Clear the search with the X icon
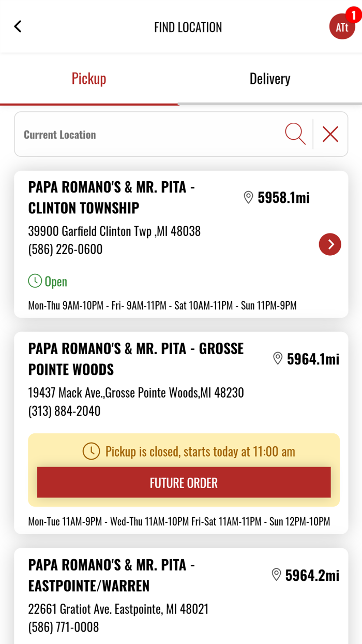The width and height of the screenshot is (362, 644). click(330, 134)
